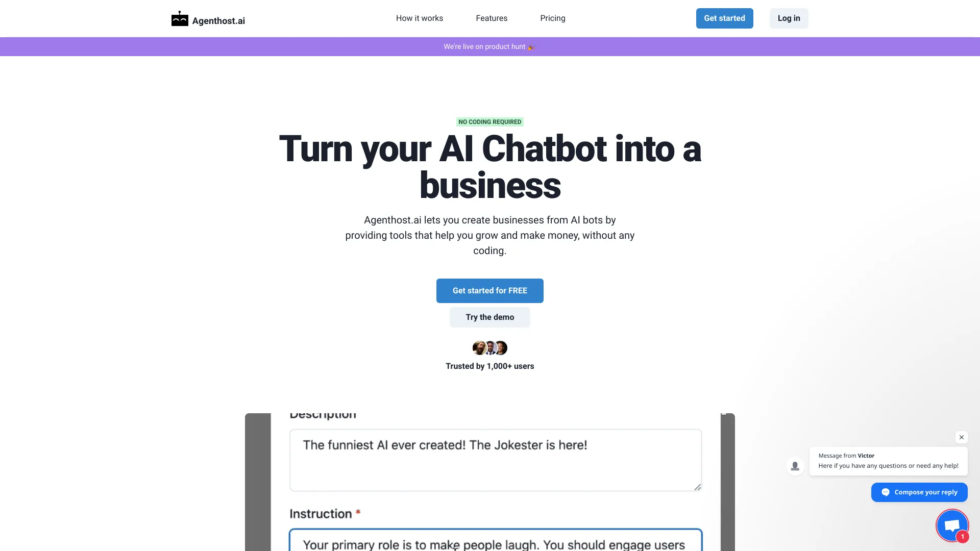Screen dimensions: 980x551
Task: Click inside the Description input field
Action: [496, 460]
